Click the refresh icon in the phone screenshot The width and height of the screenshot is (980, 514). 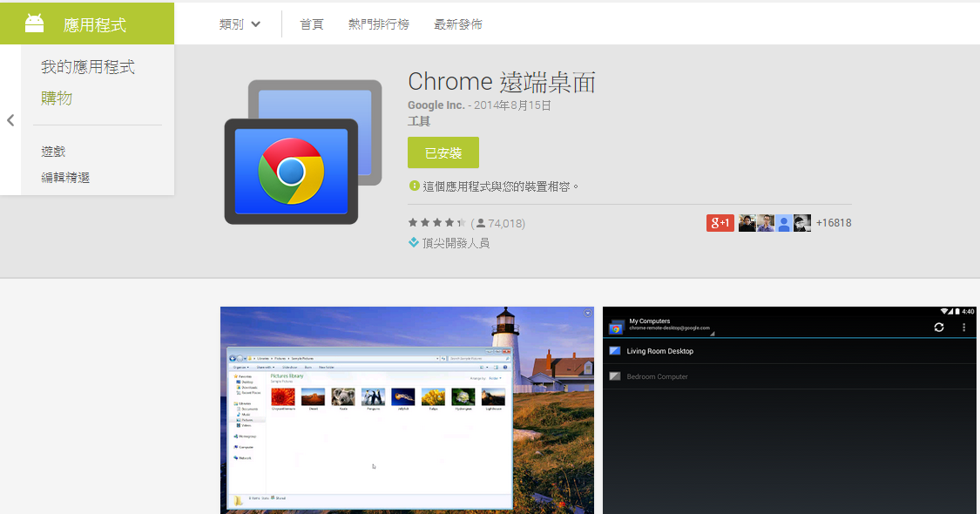tap(939, 327)
